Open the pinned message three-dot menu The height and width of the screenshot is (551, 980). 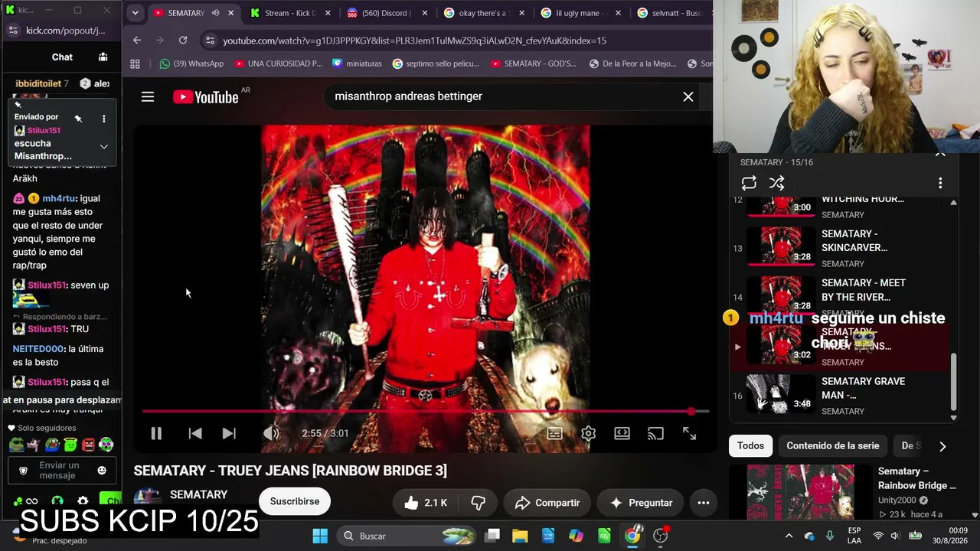(x=103, y=119)
